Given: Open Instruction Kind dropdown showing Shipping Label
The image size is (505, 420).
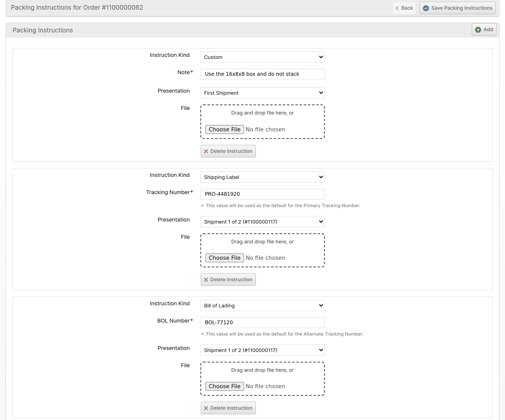Looking at the screenshot, I should pos(262,177).
